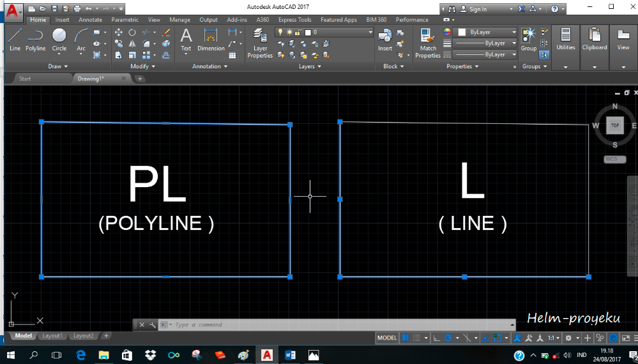
Task: Switch to the Express Tools tab
Action: [294, 20]
